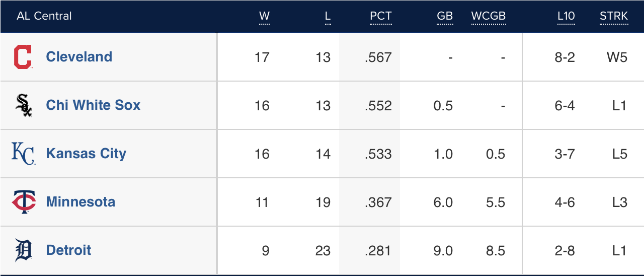Click the WCGB column header

tap(488, 16)
